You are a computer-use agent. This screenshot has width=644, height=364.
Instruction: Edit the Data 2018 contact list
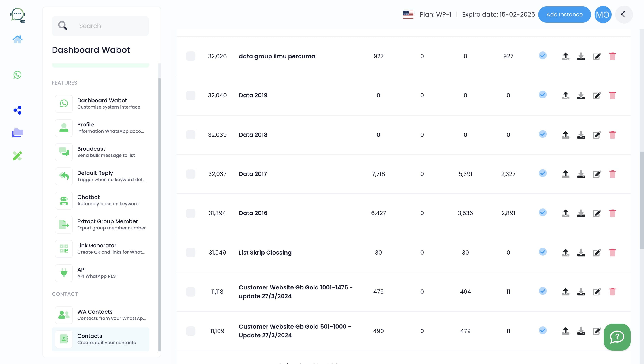[x=597, y=135]
